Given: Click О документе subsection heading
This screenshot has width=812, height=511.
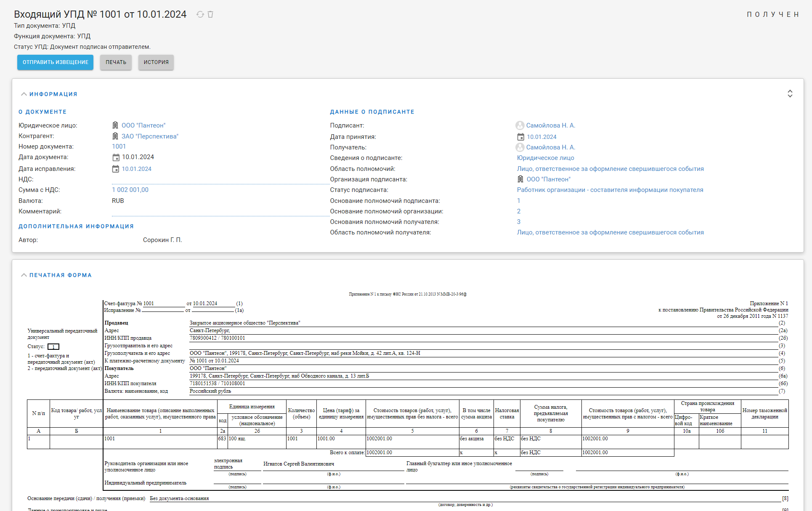Looking at the screenshot, I should 42,112.
